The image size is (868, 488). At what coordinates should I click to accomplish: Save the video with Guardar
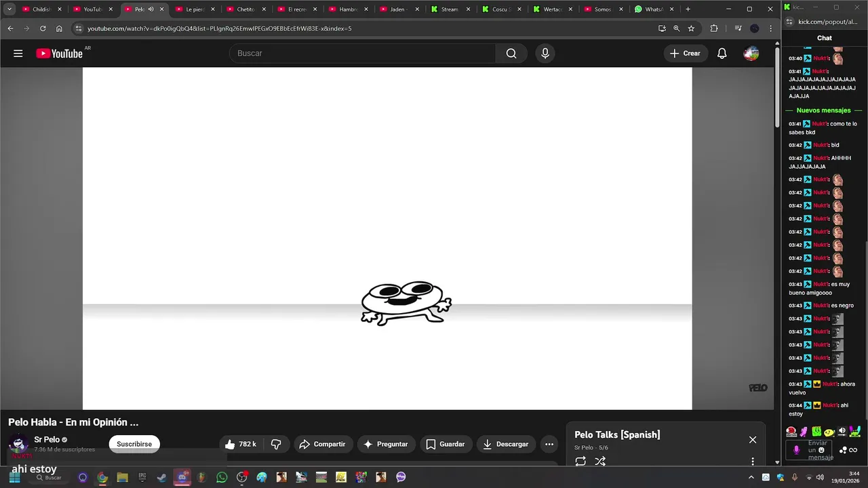(446, 444)
